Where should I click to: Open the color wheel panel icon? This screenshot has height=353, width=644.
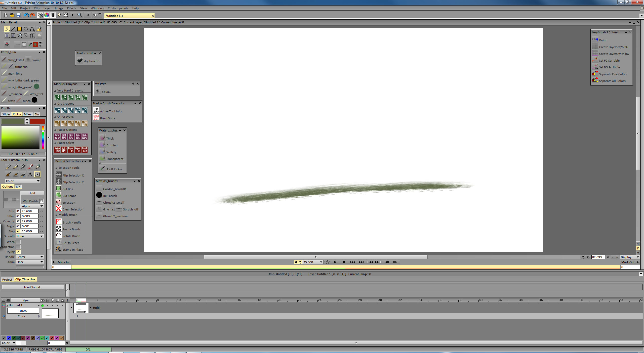click(x=47, y=15)
